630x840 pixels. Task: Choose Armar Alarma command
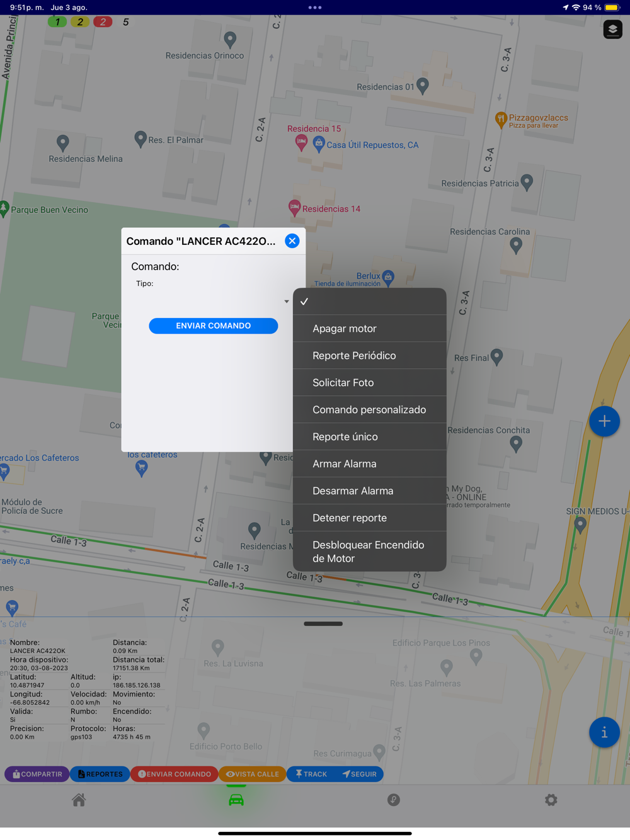[x=370, y=464]
